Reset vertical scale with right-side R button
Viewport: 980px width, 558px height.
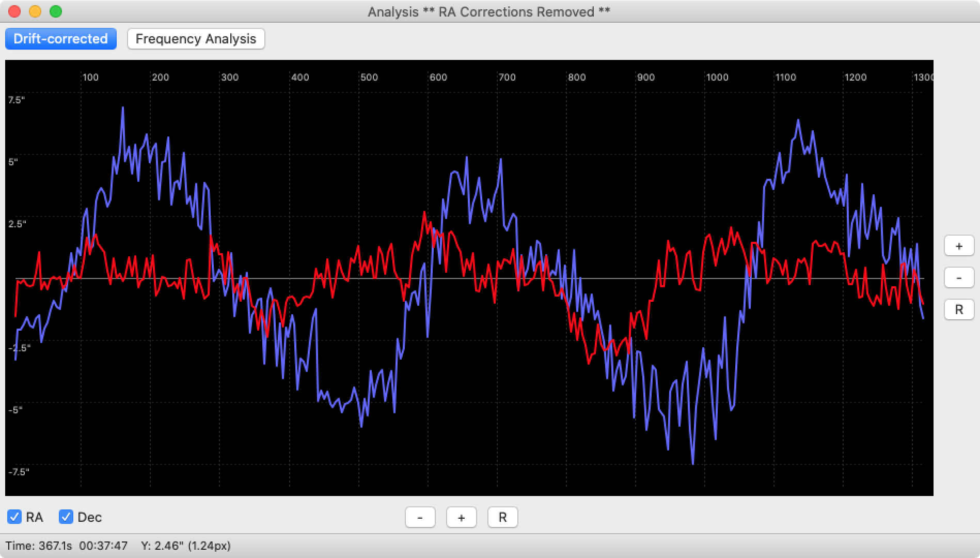pyautogui.click(x=959, y=309)
